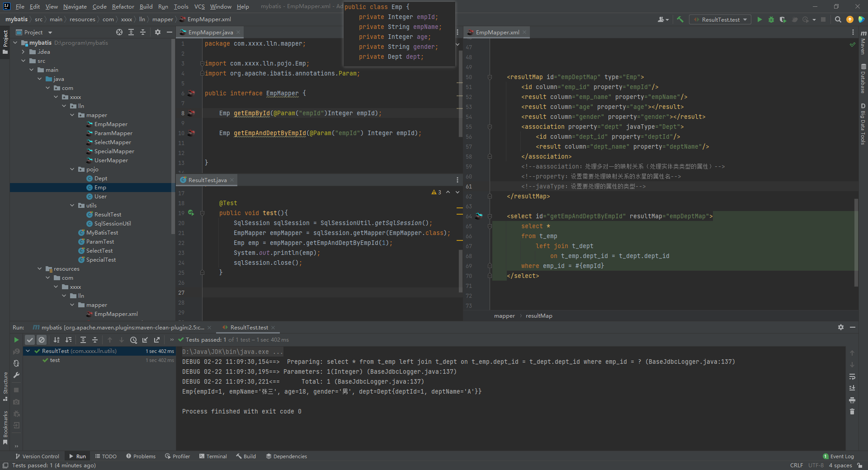Viewport: 868px width, 470px height.
Task: Run with Coverage using the shield icon
Action: coord(783,19)
